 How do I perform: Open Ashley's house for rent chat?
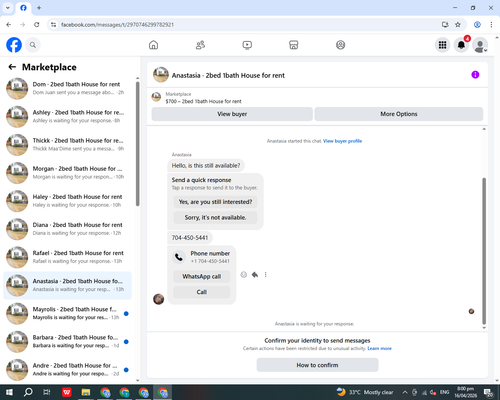(67, 117)
